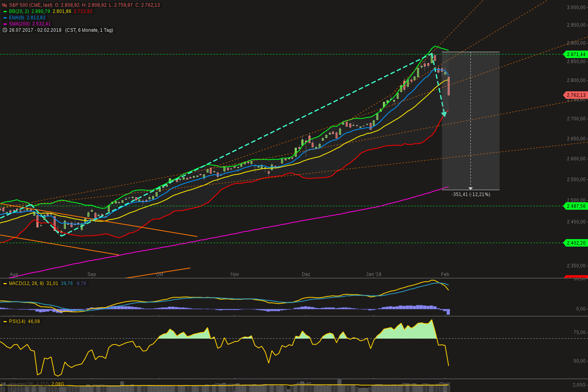588x392 pixels.
Task: Click the 2.850,00 price axis label
Action: (576, 62)
